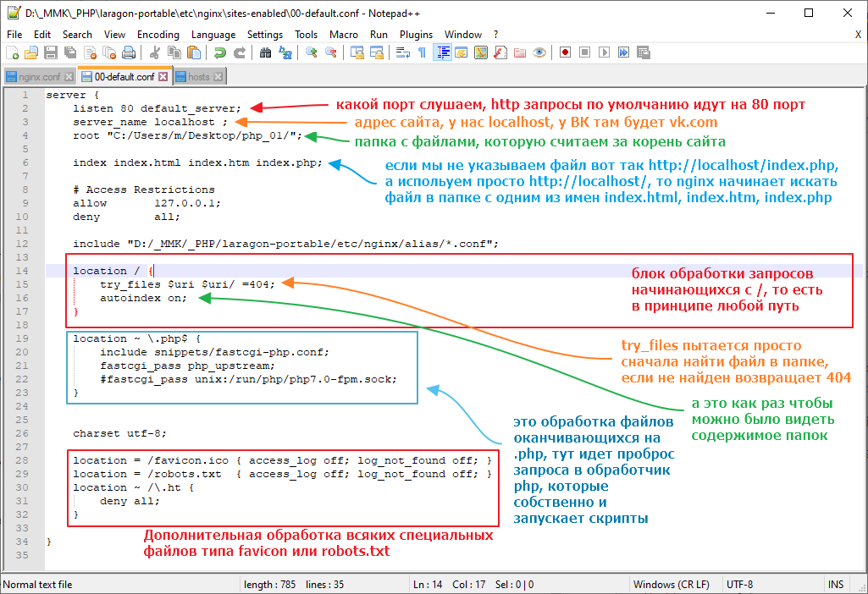Click the Cut scissors icon
868x594 pixels.
[x=155, y=52]
